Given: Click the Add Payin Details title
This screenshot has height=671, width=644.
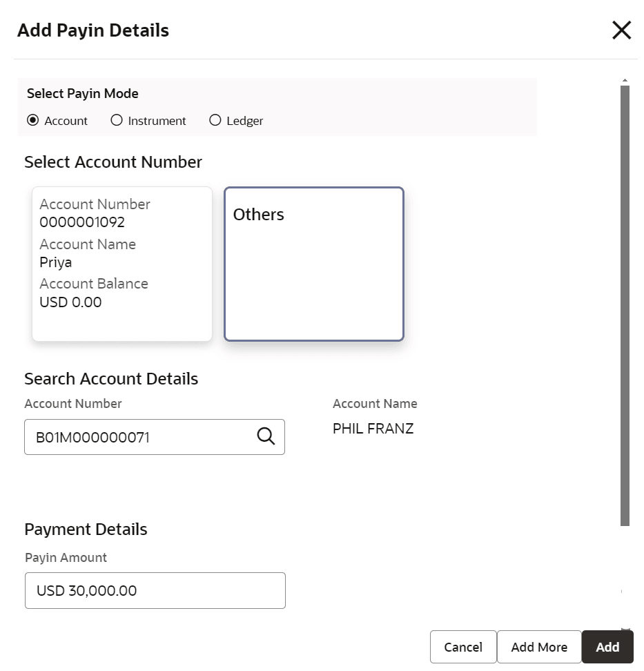Looking at the screenshot, I should (93, 30).
